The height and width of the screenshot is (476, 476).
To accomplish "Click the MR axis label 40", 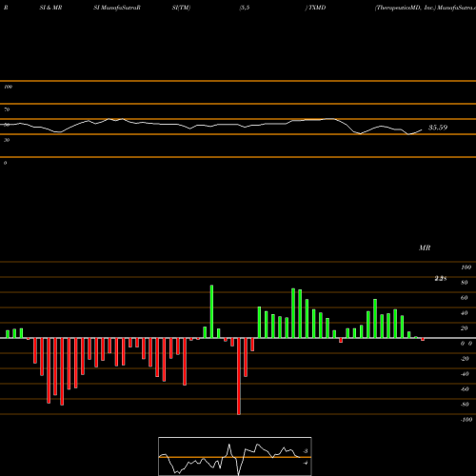I will 464,313.
